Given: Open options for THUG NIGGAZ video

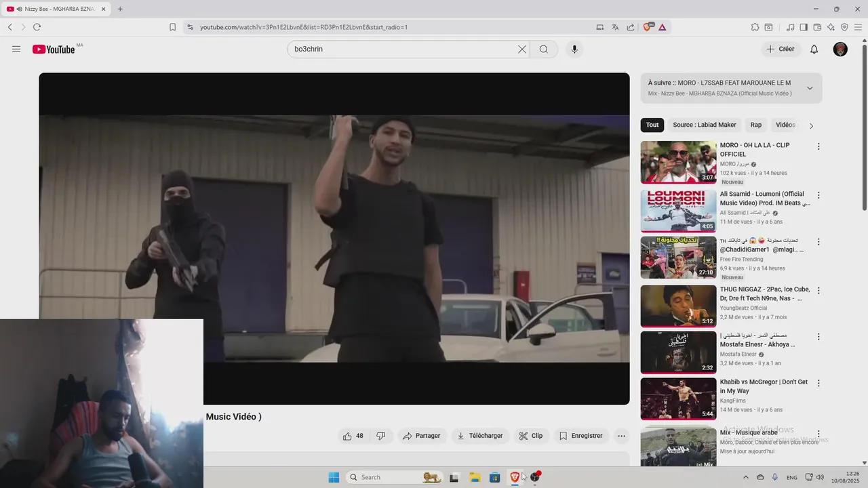Looking at the screenshot, I should 818,291.
